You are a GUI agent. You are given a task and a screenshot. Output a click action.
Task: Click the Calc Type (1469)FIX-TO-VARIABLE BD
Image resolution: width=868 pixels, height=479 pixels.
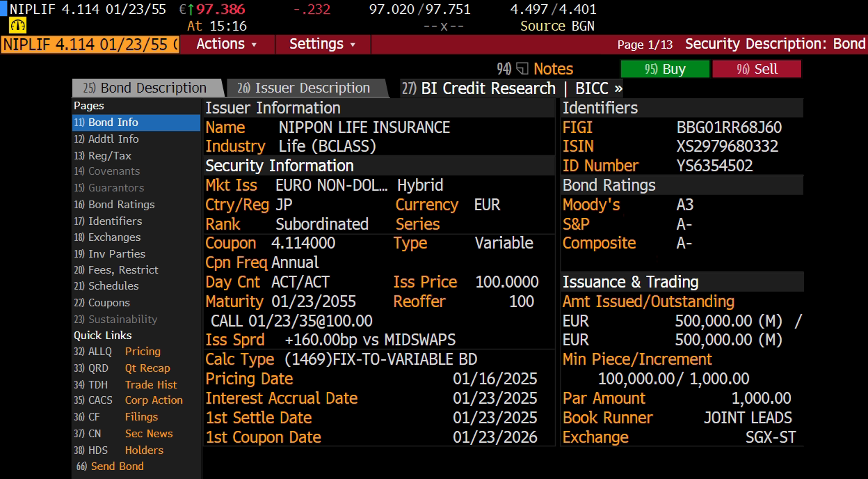(381, 360)
